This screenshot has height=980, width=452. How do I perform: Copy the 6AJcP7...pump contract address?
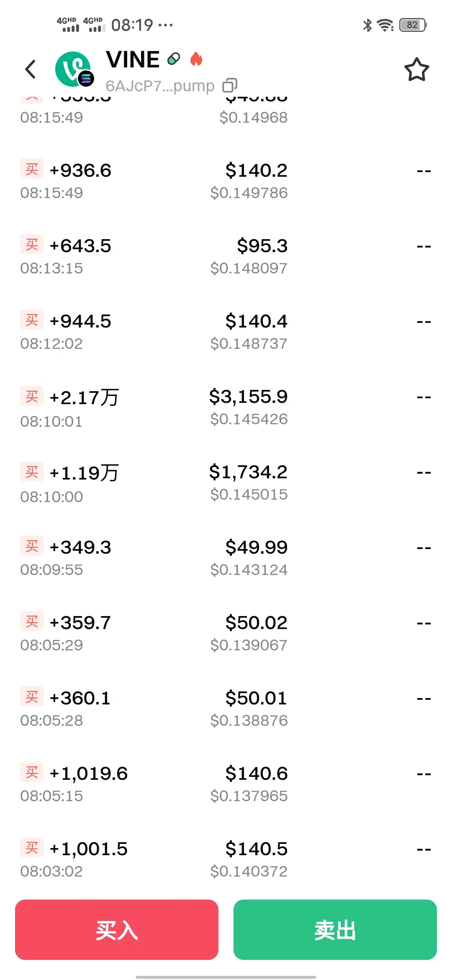(x=230, y=85)
